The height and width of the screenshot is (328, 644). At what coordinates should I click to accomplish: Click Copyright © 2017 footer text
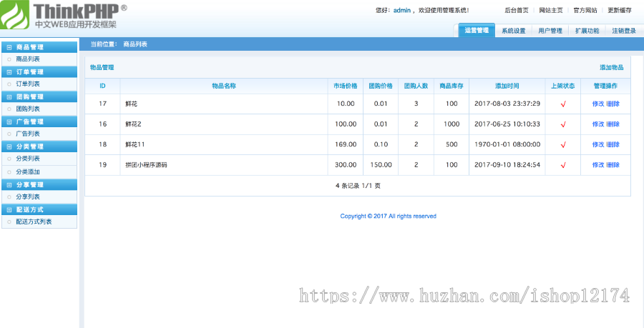click(x=388, y=216)
